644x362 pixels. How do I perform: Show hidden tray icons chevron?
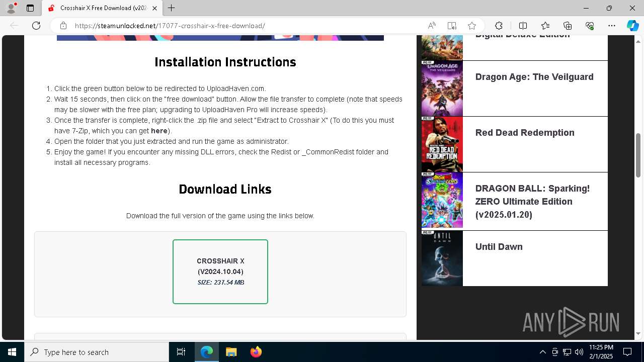[x=542, y=352]
